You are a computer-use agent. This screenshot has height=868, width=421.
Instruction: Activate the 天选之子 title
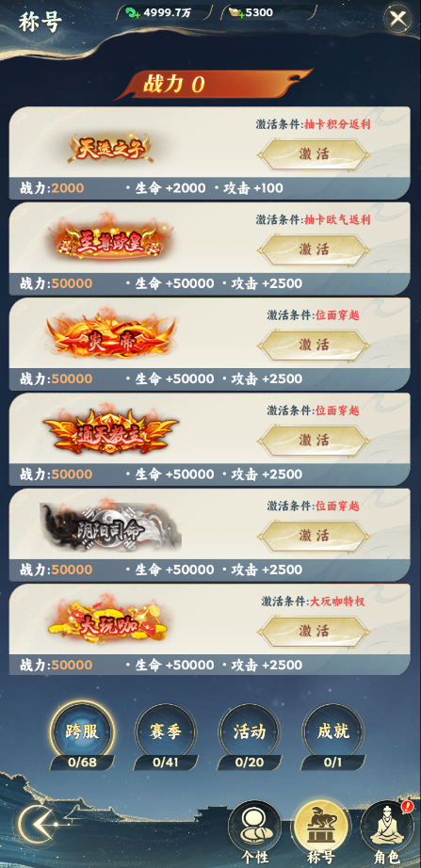(314, 153)
